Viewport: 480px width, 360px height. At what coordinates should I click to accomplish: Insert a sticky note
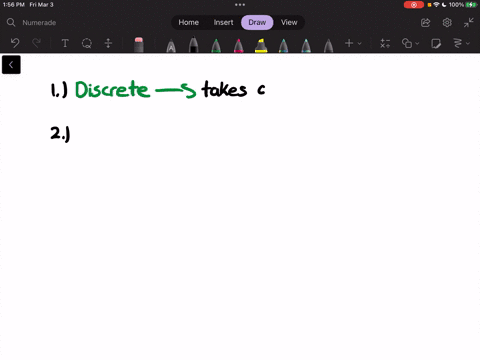coord(436,43)
